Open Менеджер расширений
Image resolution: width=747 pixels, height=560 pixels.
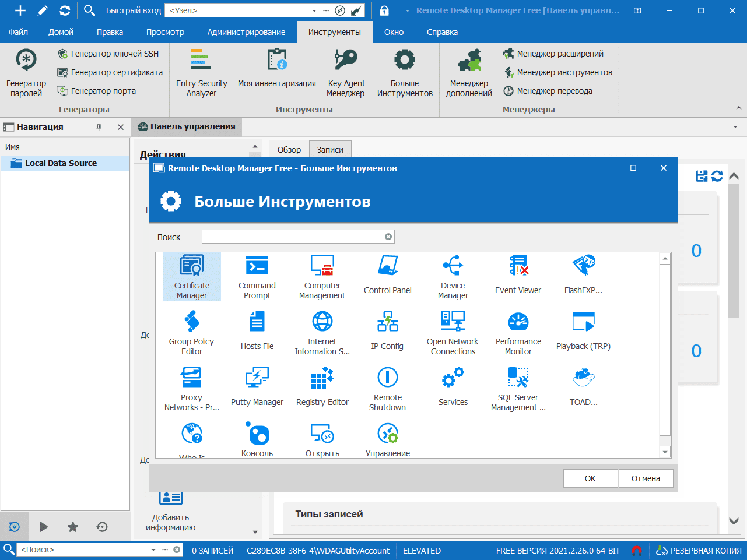(x=553, y=54)
